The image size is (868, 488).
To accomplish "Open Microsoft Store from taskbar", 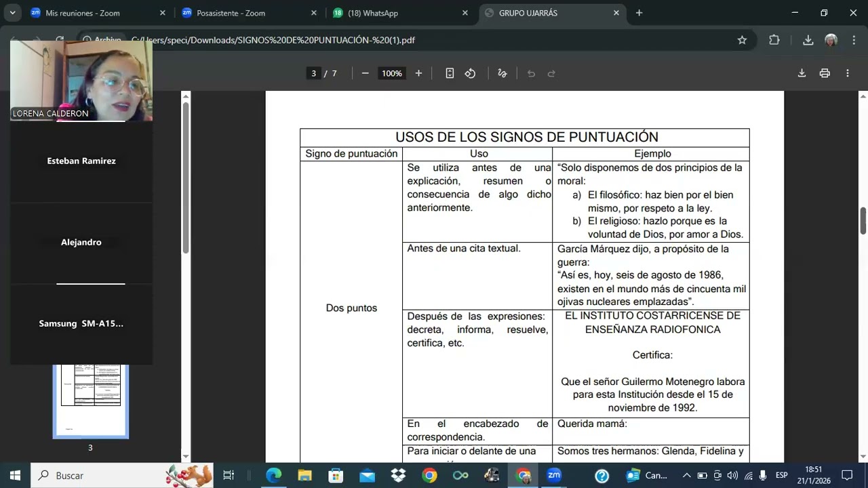I will (336, 476).
